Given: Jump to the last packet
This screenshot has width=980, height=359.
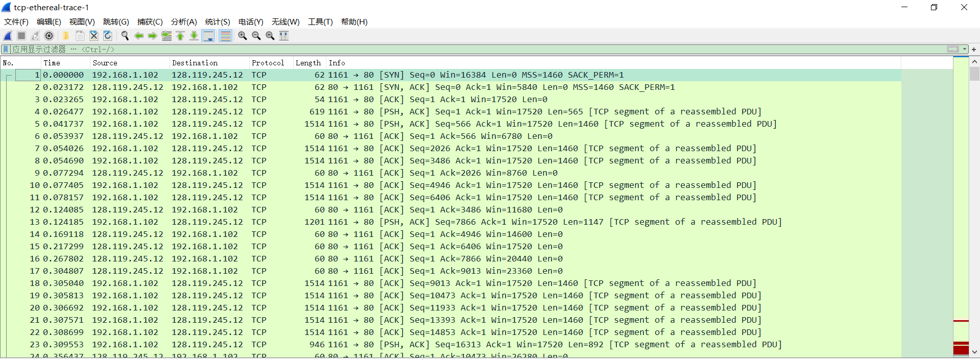Looking at the screenshot, I should 194,36.
